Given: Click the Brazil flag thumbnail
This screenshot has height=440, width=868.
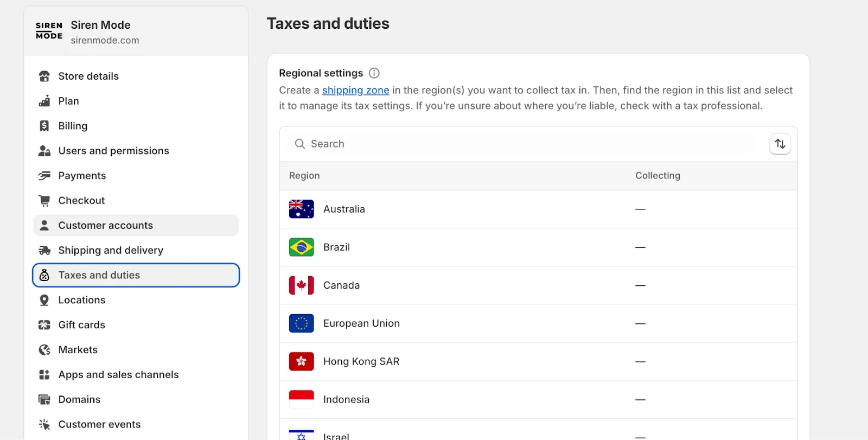Looking at the screenshot, I should pos(302,247).
